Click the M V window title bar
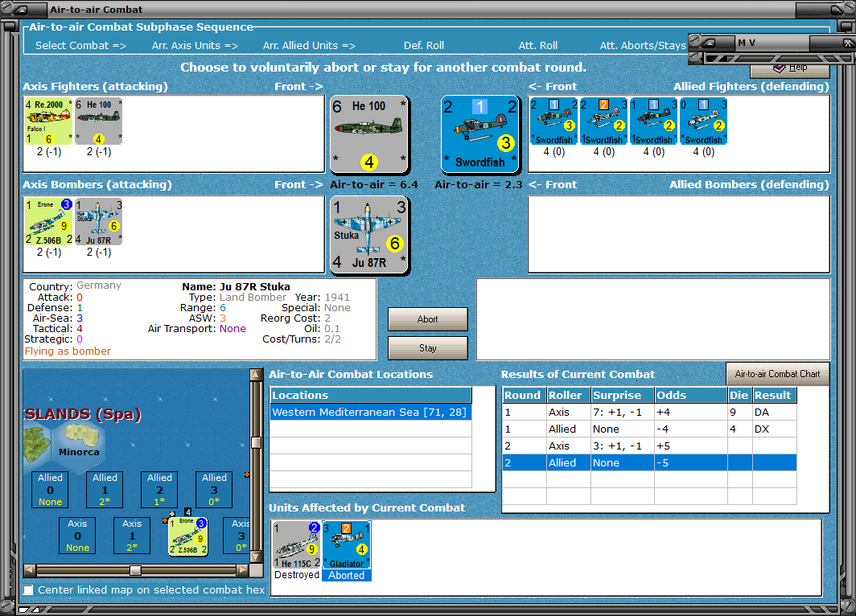The height and width of the screenshot is (616, 856). tap(772, 43)
